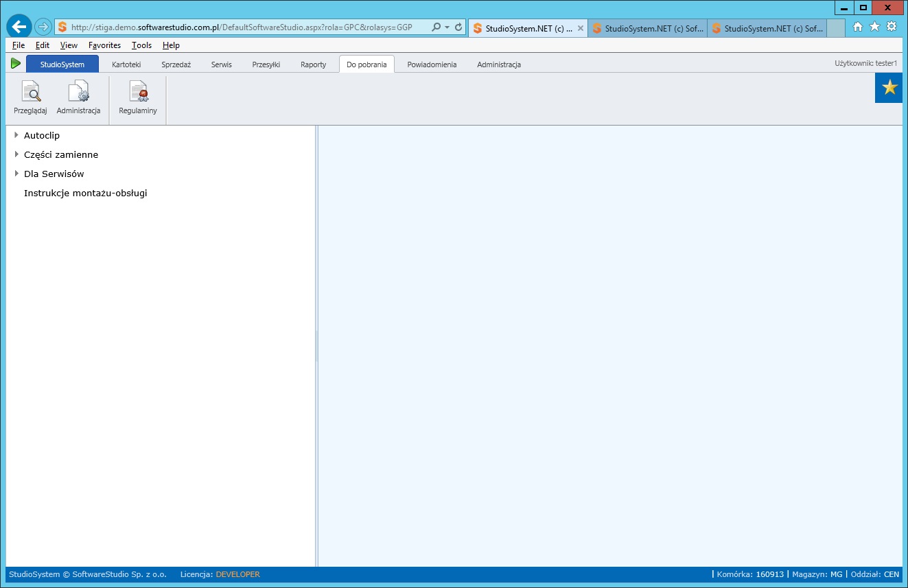Open browser tools gear icon
The image size is (908, 588).
(x=892, y=27)
